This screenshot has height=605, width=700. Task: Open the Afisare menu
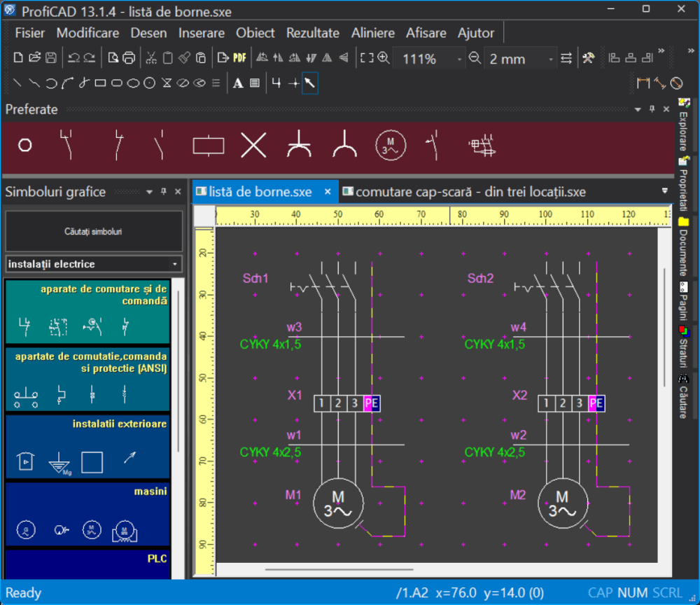tap(426, 33)
